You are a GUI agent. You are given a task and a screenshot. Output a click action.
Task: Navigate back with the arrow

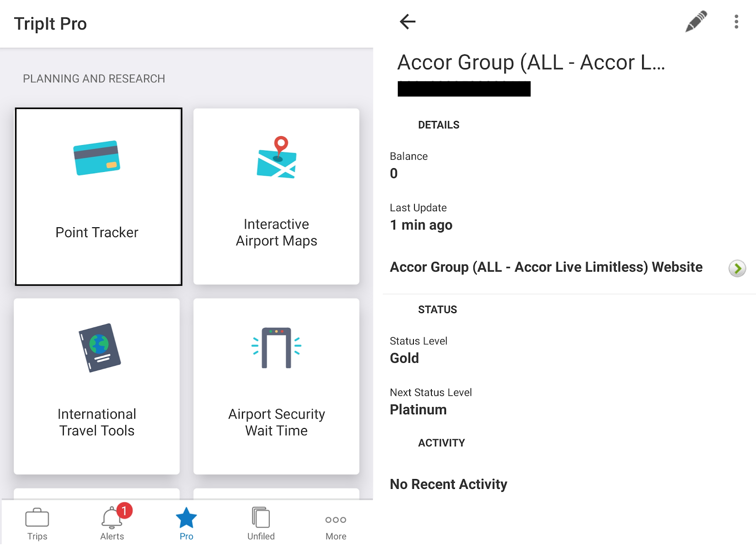407,21
